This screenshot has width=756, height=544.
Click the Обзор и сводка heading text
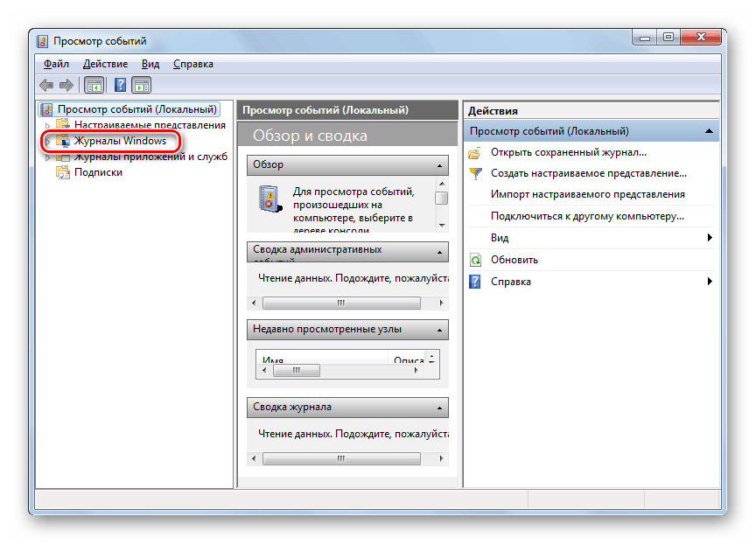(310, 136)
